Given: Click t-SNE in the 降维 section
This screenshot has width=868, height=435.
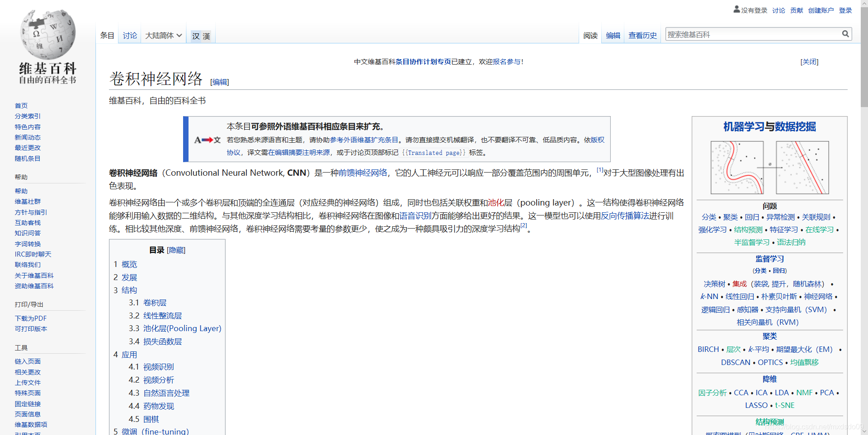Looking at the screenshot, I should [785, 406].
